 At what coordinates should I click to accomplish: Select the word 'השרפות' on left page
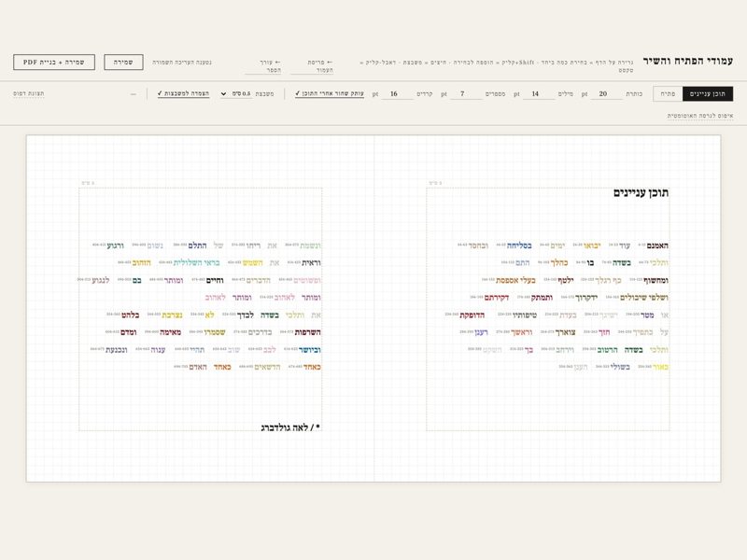point(308,332)
